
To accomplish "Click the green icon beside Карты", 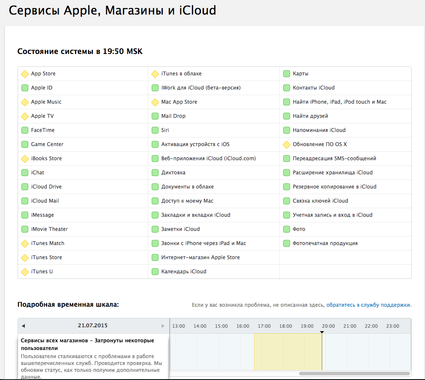I will [286, 74].
